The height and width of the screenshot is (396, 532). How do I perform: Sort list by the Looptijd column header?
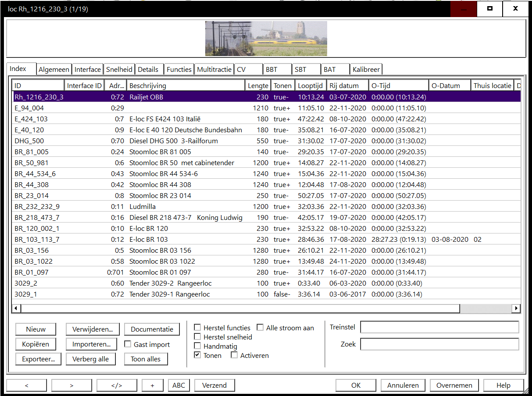(x=311, y=85)
